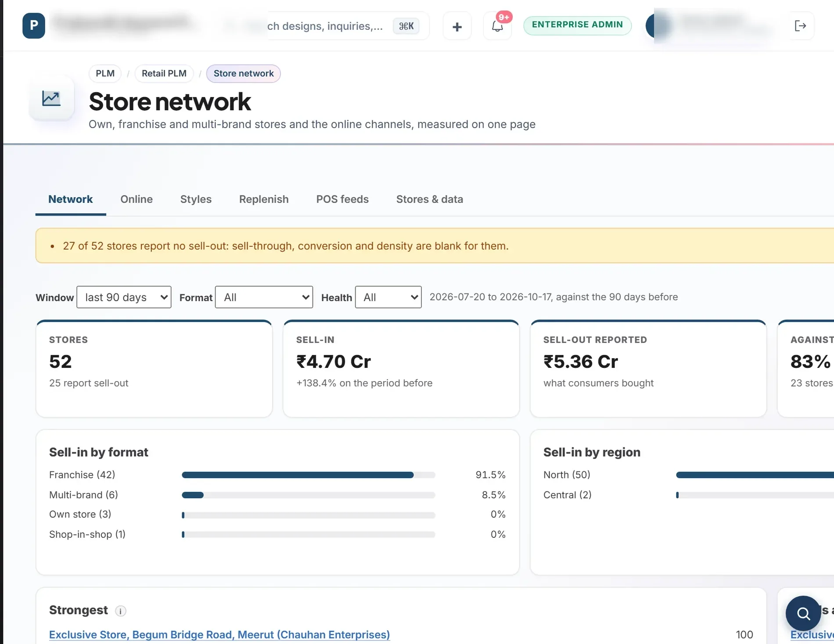
Task: Click the Enterprise Admin badge
Action: pyautogui.click(x=577, y=25)
